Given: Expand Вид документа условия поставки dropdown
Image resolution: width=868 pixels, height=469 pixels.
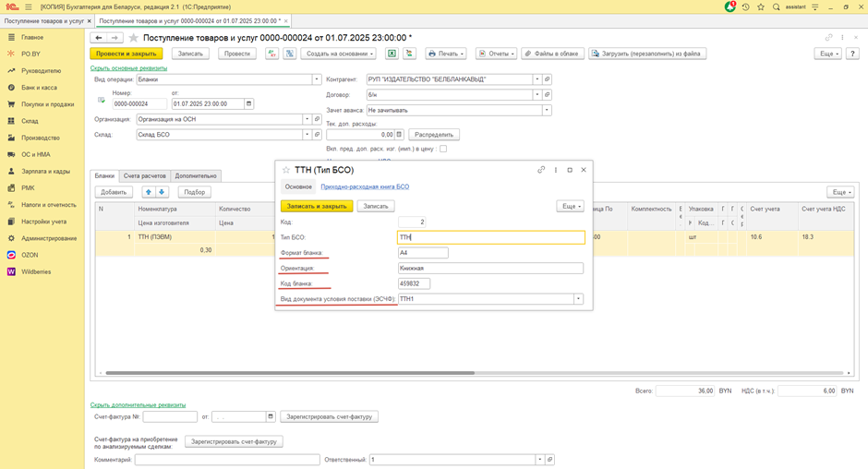Looking at the screenshot, I should 578,299.
